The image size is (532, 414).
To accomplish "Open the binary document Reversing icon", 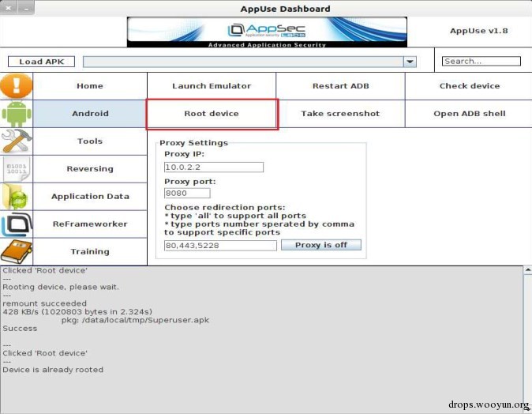I will [17, 169].
